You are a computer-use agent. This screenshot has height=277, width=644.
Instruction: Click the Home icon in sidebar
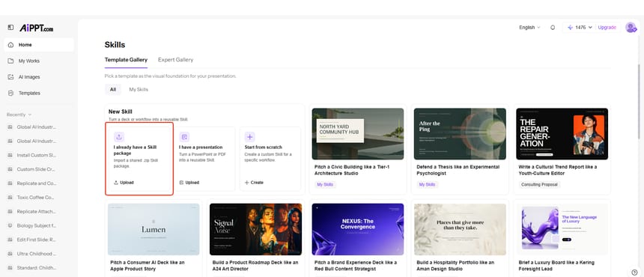click(x=10, y=45)
